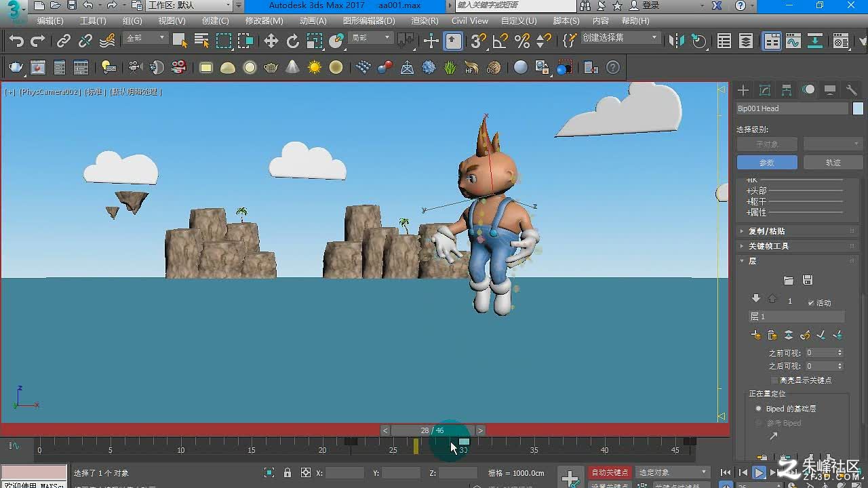868x488 pixels.
Task: Open the 渲染(R) menu
Action: pyautogui.click(x=424, y=21)
